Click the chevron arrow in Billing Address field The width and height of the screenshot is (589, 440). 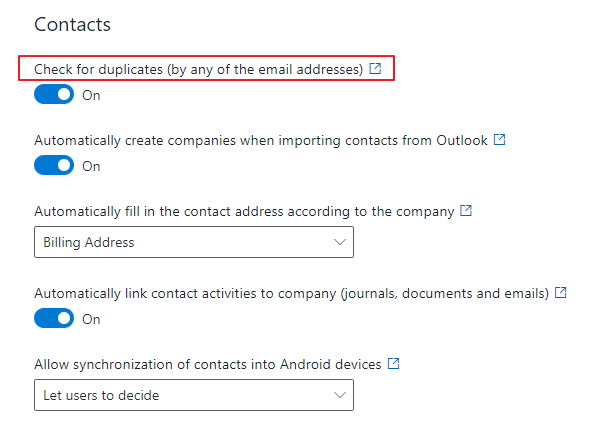[340, 242]
